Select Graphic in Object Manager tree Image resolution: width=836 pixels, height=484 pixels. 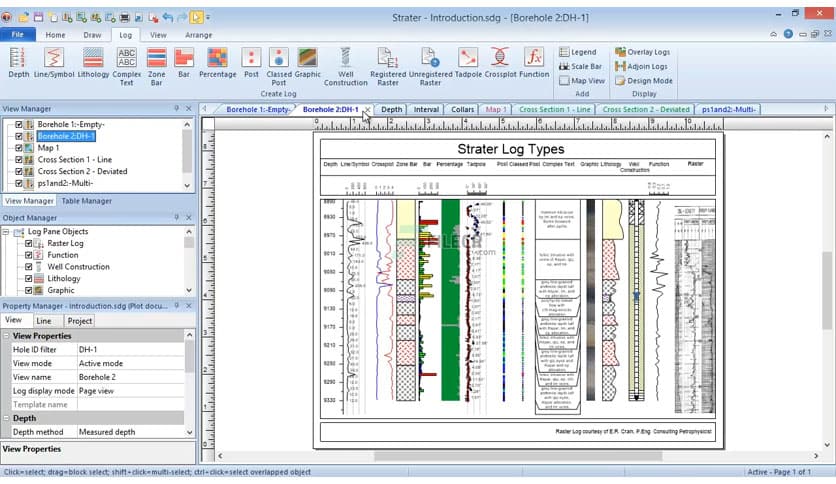[x=60, y=291]
